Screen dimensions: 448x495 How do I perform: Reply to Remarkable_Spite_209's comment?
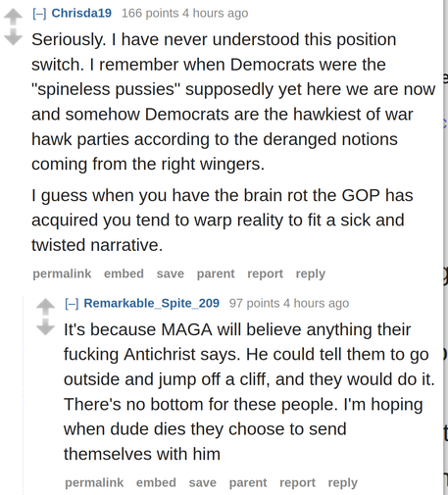pos(343,482)
